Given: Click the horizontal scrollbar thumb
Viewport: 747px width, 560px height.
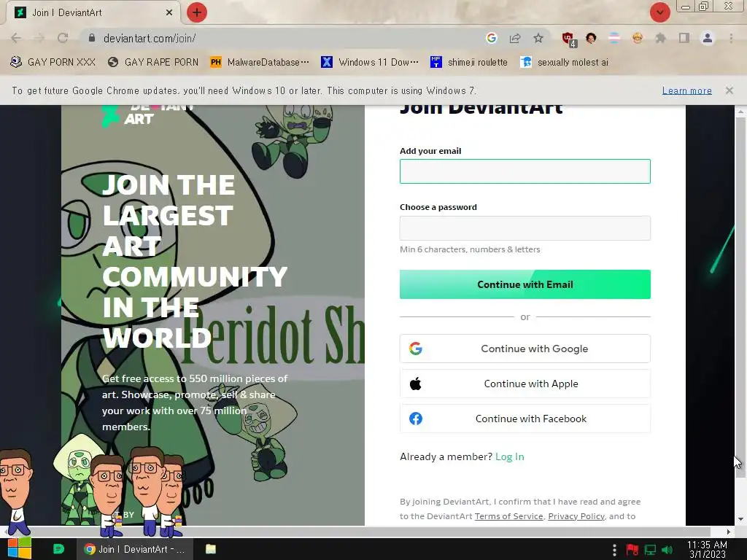Looking at the screenshot, I should (360, 532).
